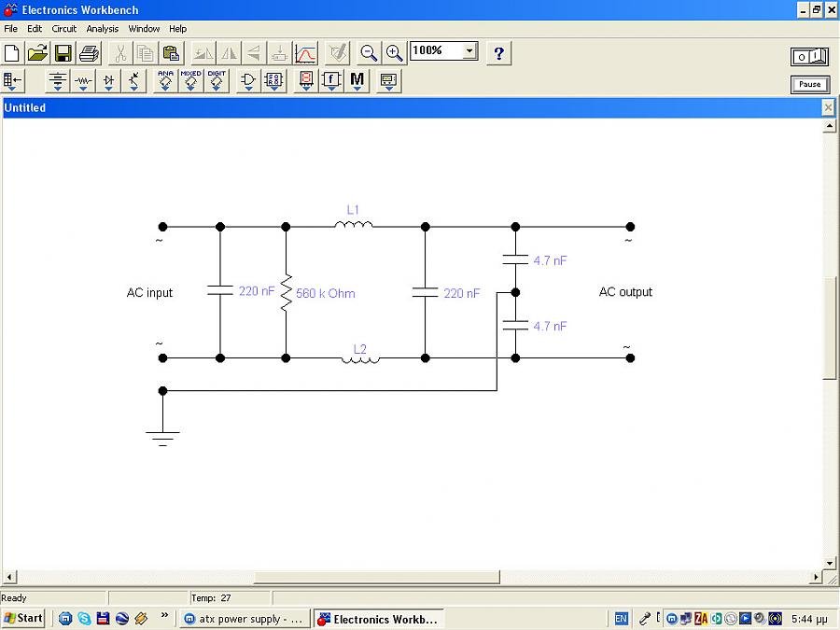Screen dimensions: 840x630
Task: Open the Miscellaneous 'M' parts bin
Action: click(357, 81)
